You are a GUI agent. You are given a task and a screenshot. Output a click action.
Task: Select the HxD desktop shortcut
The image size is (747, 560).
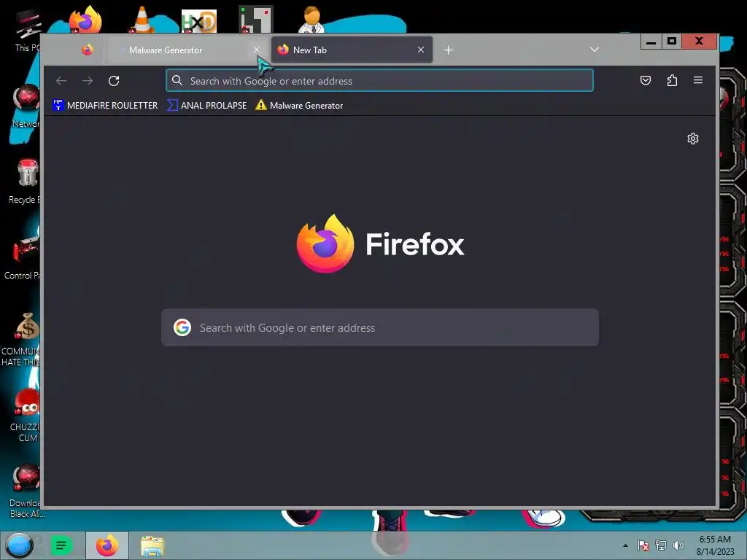[x=199, y=21]
